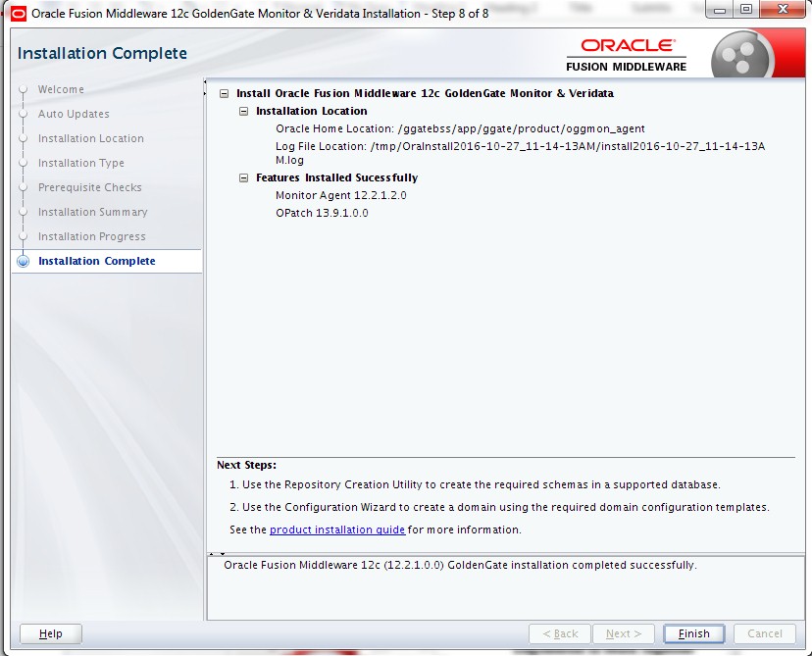Click the Help button
This screenshot has height=656, width=812.
coord(51,633)
